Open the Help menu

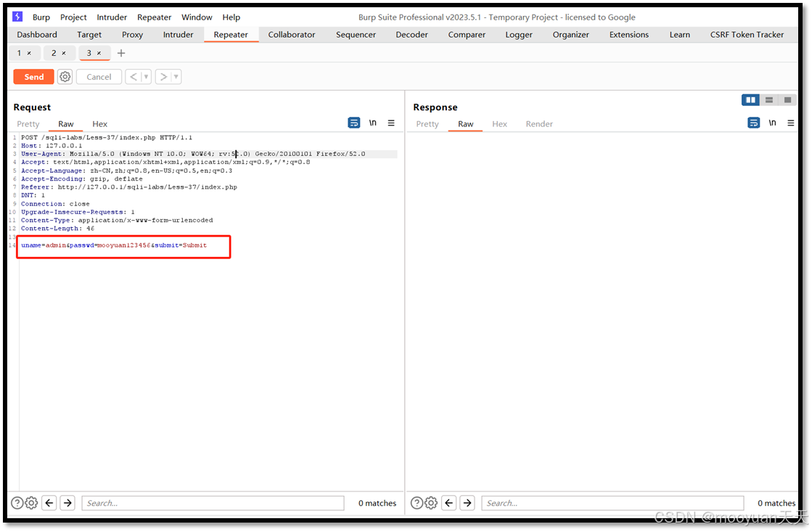pyautogui.click(x=231, y=17)
